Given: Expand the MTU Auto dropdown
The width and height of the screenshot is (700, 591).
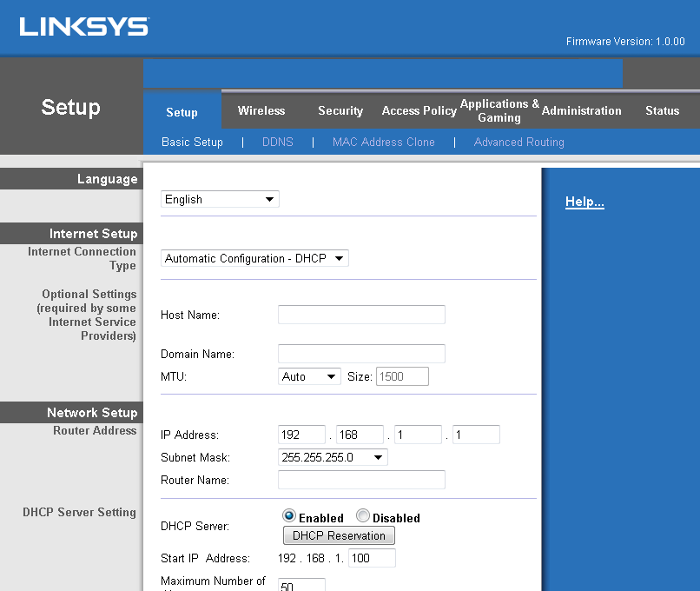Looking at the screenshot, I should [309, 376].
